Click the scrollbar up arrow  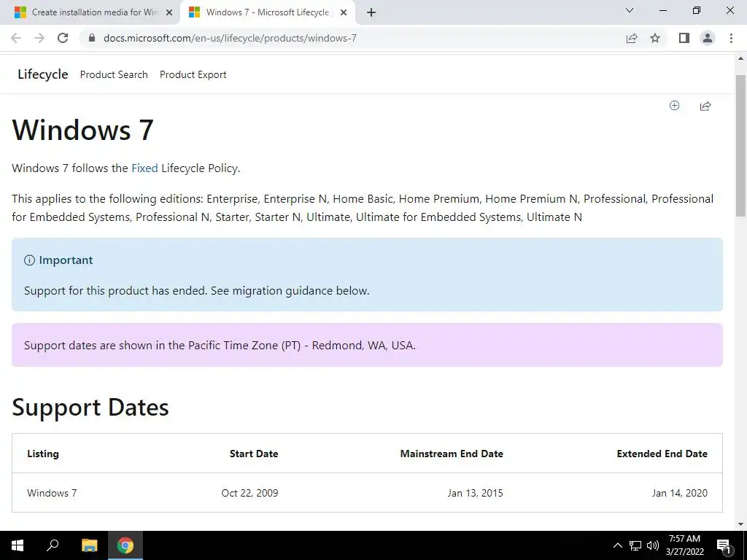(x=741, y=59)
